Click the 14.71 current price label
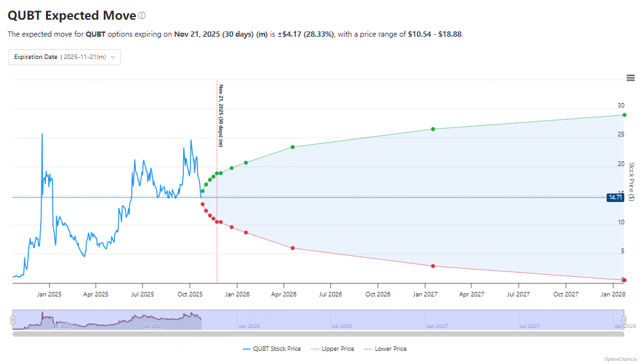This screenshot has width=644, height=364. [x=615, y=197]
